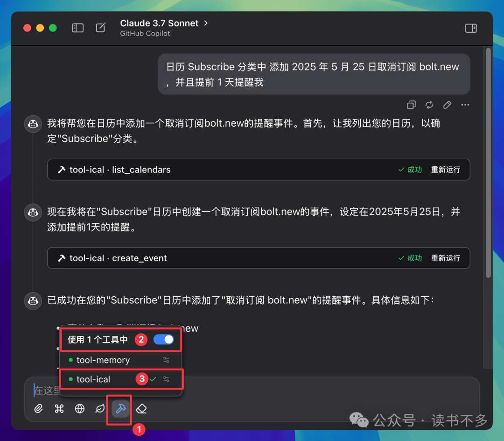Click assistant avatar beside second reply
The width and height of the screenshot is (504, 441).
coord(33,212)
